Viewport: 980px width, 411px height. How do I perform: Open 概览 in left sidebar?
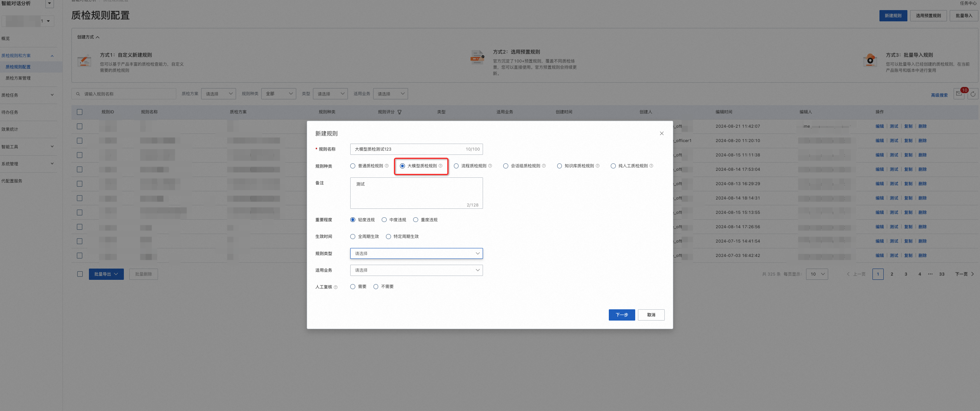point(6,38)
